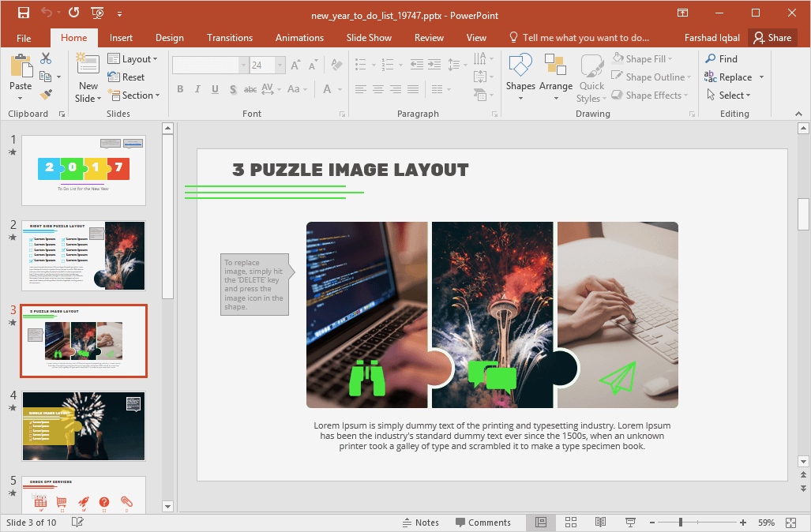Click the Share button
The width and height of the screenshot is (811, 532).
pos(772,38)
